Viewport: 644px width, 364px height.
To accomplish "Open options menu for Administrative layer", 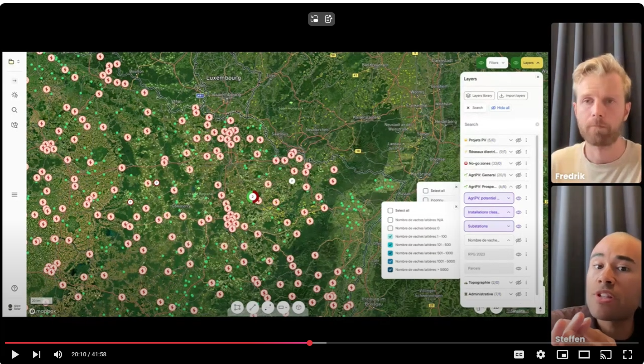I will (x=526, y=294).
